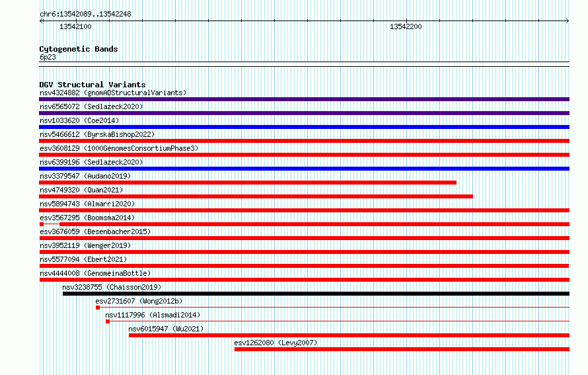Select the black nsv3238755 Chaisson2019 bar
The image size is (588, 375).
(316, 294)
